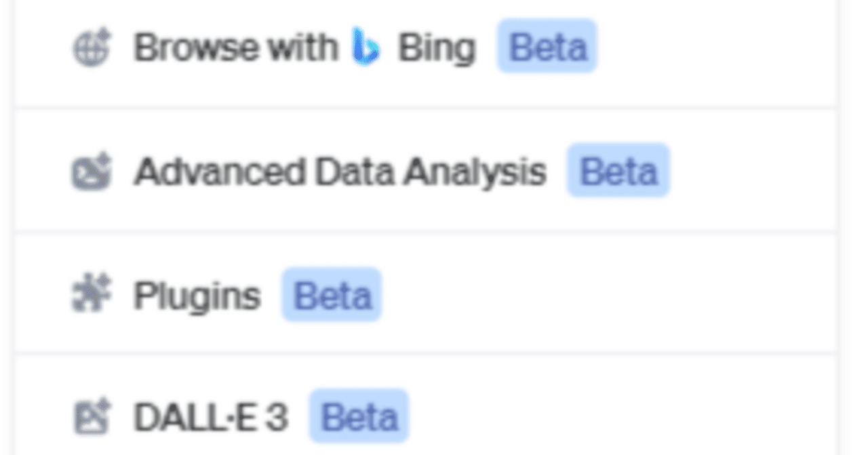This screenshot has height=455, width=868.
Task: Click the Advanced Data Analysis chart icon
Action: point(91,172)
